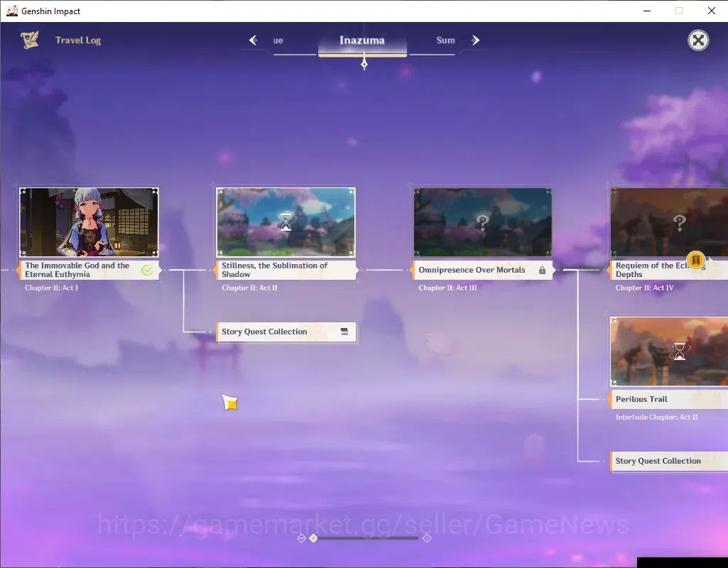Click the question mark on the Act III thumbnail
Viewport: 728px width, 568px height.
[x=483, y=223]
